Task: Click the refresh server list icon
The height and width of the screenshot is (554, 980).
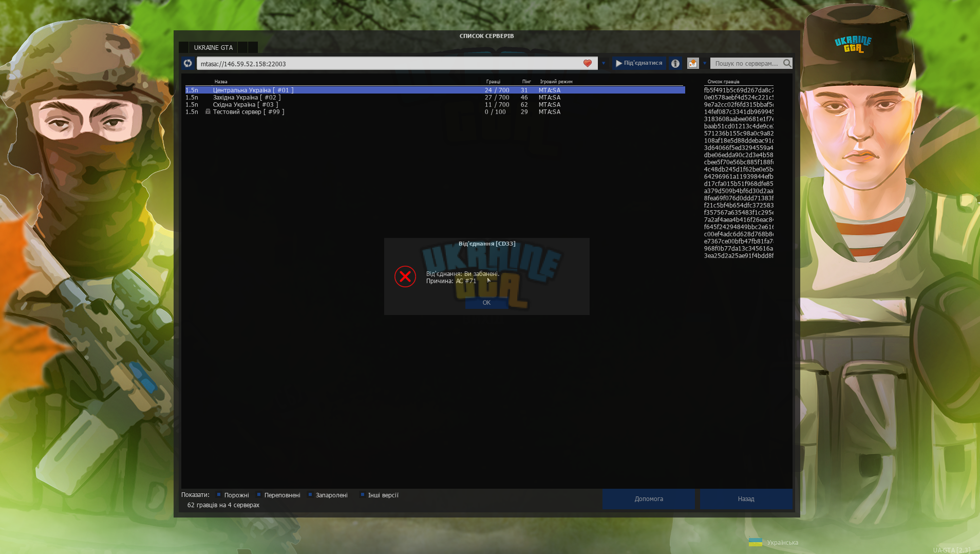Action: [187, 63]
